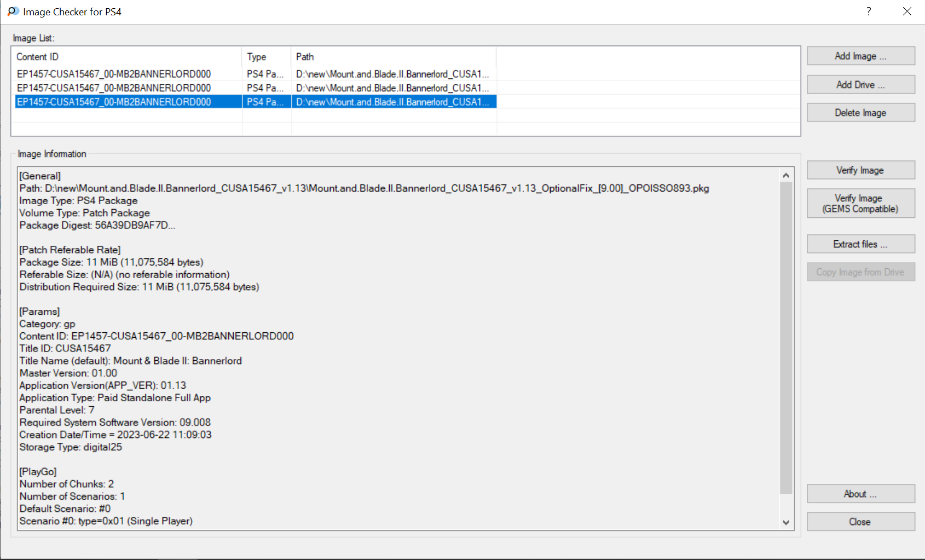Select the highlighted third image row
925x560 pixels.
point(256,101)
